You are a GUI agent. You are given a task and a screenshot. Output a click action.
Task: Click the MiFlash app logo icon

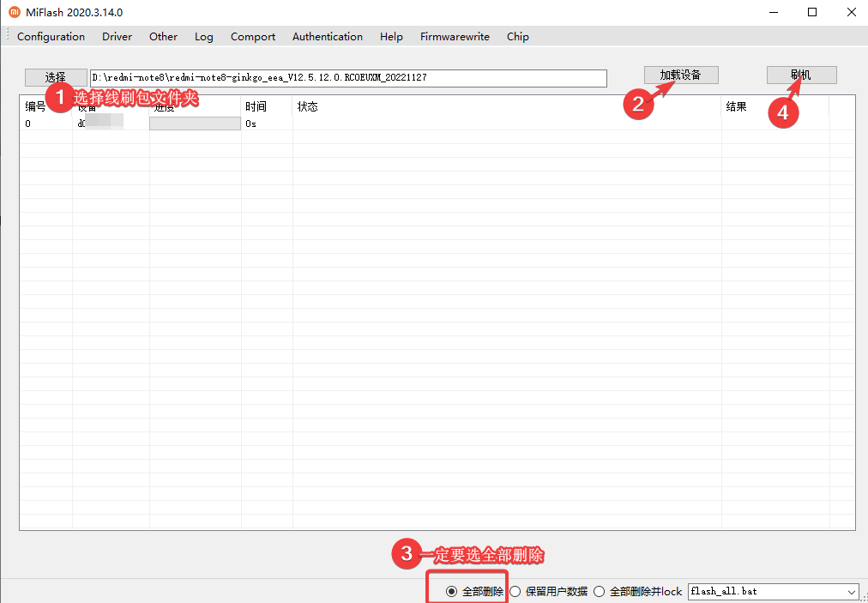tap(14, 12)
